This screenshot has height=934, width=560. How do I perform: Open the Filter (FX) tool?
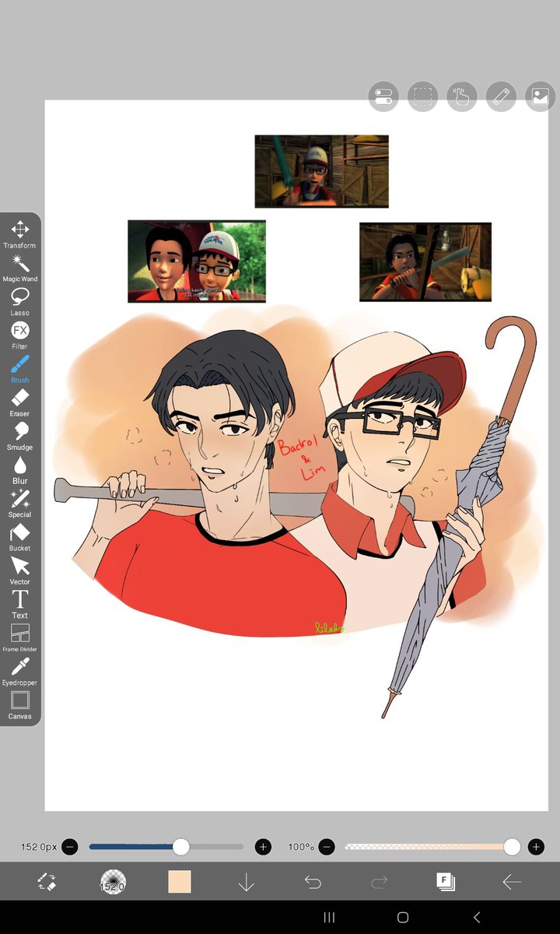click(19, 335)
